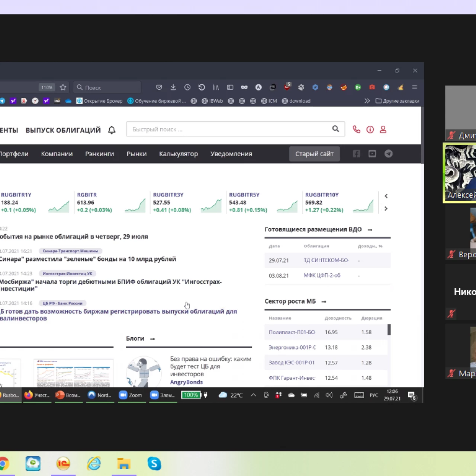Screen dimensions: 476x476
Task: Open the Сектор роста МБ arrow link
Action: (x=324, y=302)
